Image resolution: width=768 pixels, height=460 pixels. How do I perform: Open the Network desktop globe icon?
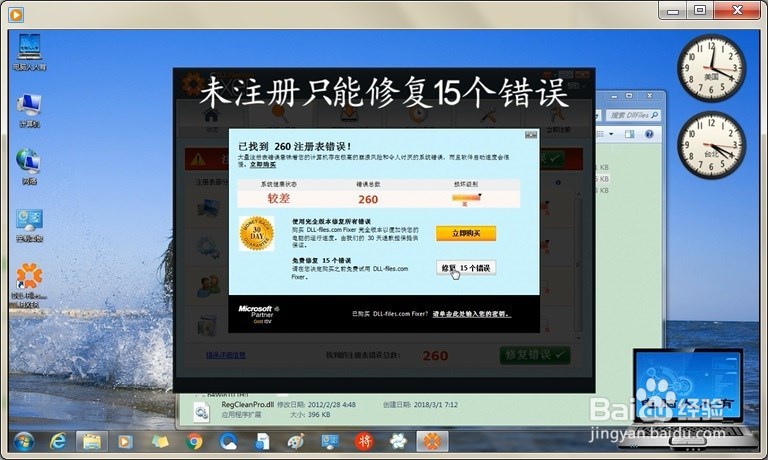[29, 167]
